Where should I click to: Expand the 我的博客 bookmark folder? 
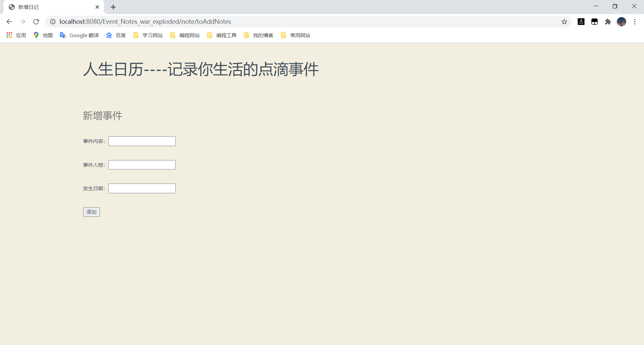(x=259, y=35)
